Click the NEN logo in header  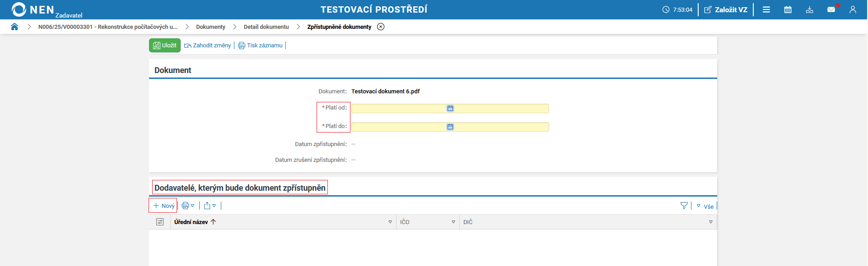(x=33, y=9)
